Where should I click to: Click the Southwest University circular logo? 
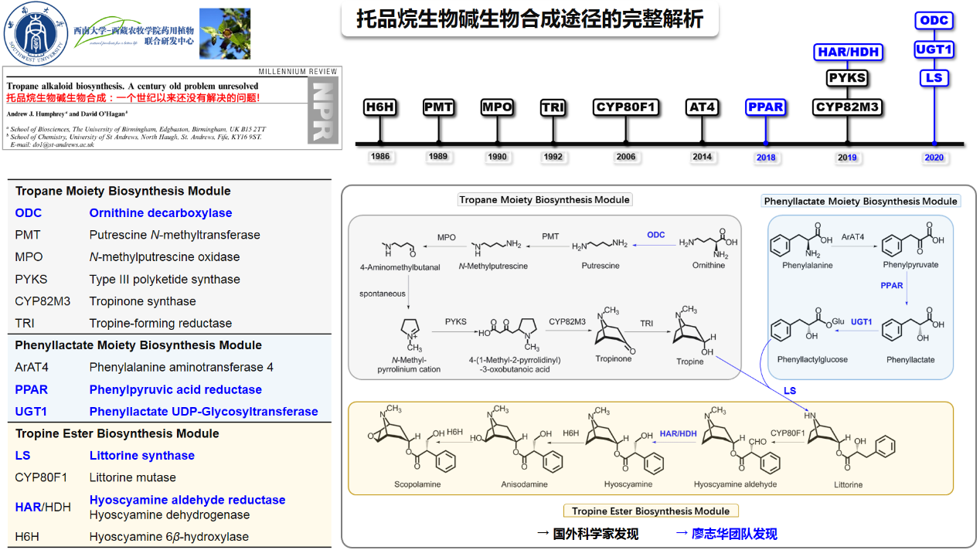37,31
